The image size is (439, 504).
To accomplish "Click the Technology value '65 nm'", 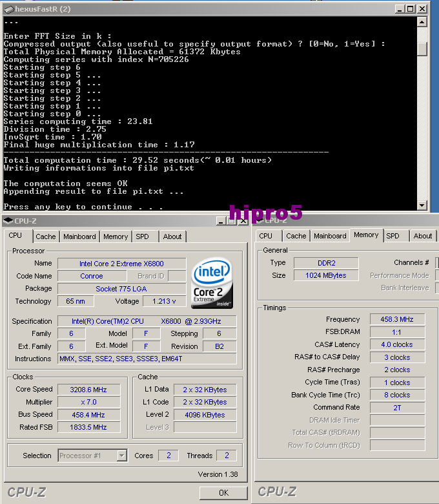I will click(x=76, y=301).
